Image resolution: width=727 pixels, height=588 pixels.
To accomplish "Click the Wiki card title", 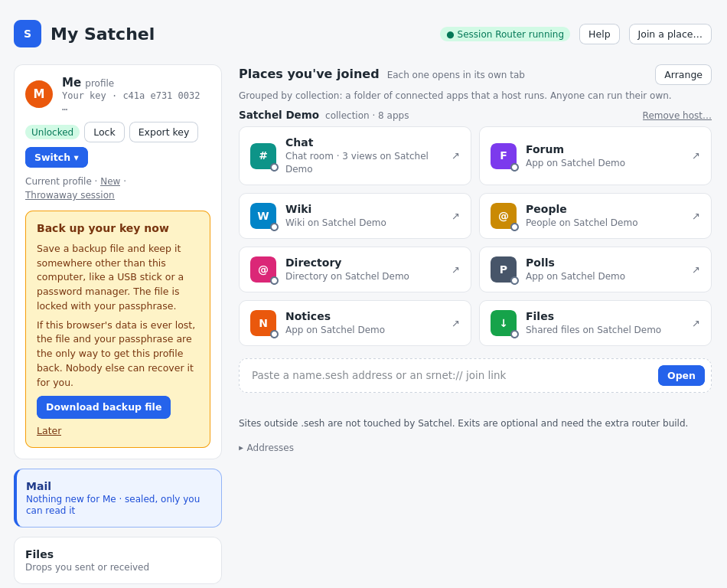I will tap(298, 209).
